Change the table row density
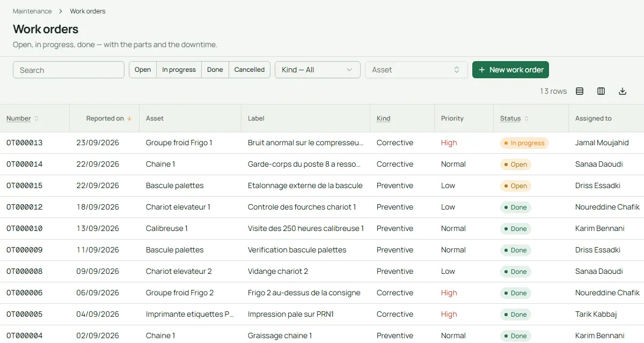Screen dimensions: 644x343 580,91
